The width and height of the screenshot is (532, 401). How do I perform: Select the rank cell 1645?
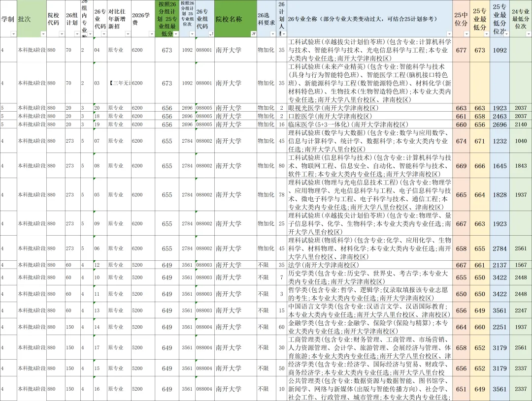click(x=500, y=166)
